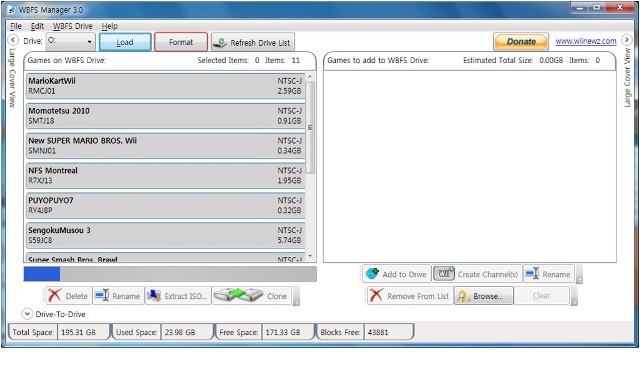640x383 pixels.
Task: Click the Format button
Action: [181, 42]
